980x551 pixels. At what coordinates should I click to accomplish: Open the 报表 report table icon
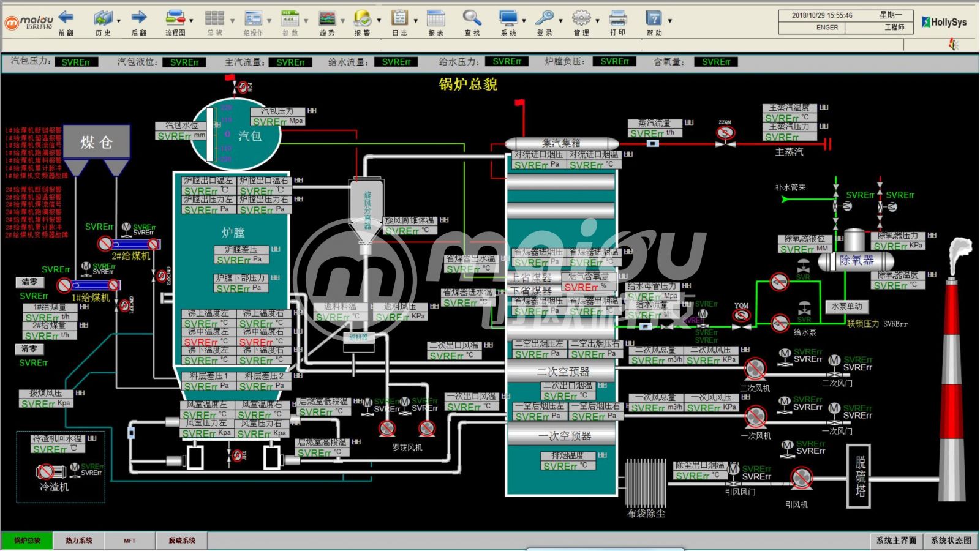click(436, 18)
